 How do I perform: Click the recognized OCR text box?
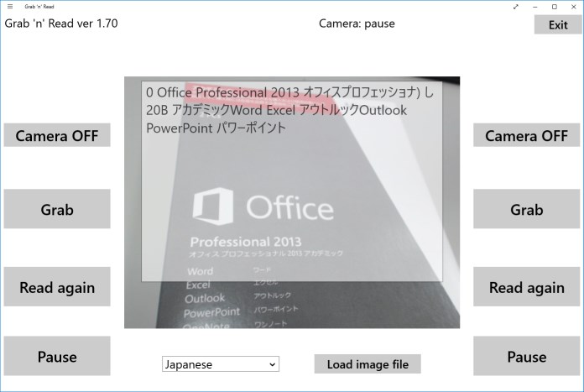click(x=292, y=181)
